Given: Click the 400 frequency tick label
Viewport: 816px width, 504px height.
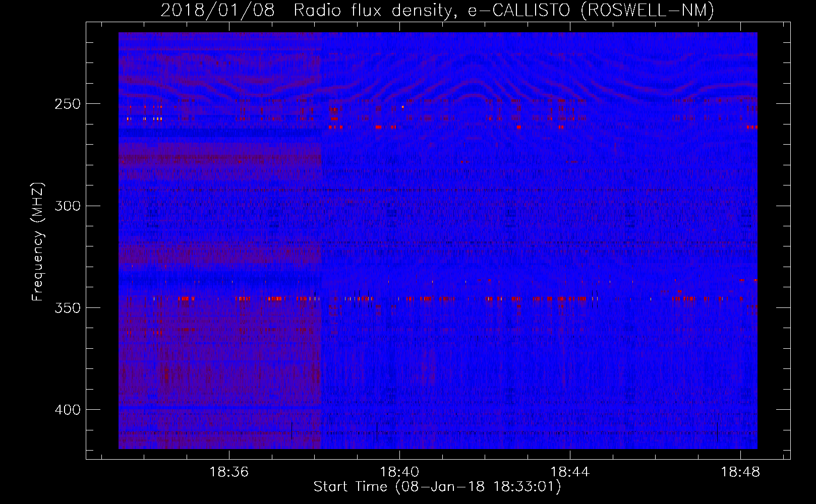Looking at the screenshot, I should 68,410.
